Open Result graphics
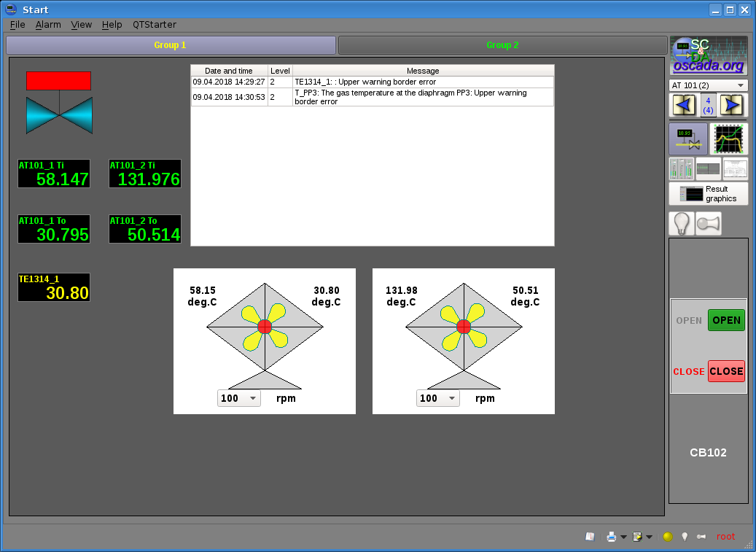This screenshot has height=552, width=756. click(709, 194)
